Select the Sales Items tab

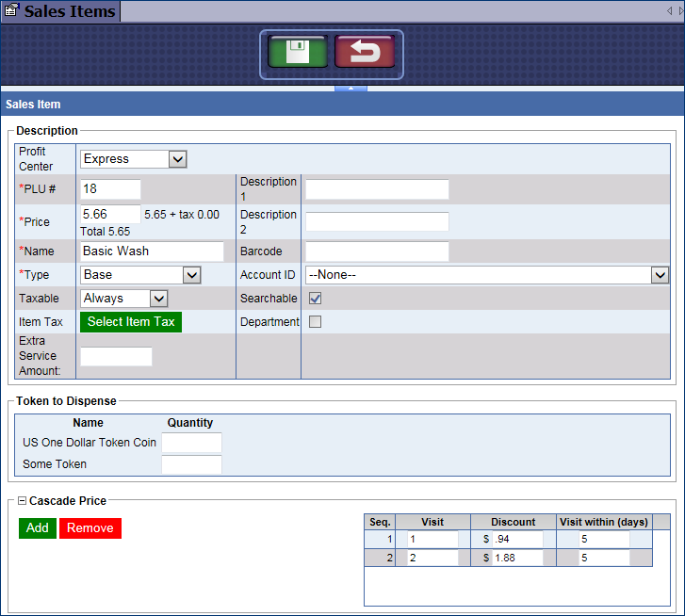pos(69,11)
